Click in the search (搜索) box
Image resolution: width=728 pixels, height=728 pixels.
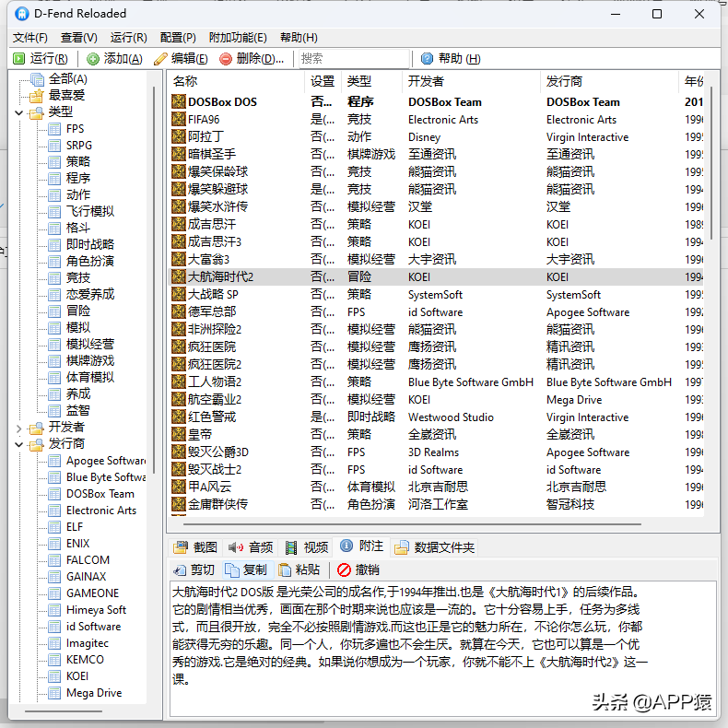pyautogui.click(x=354, y=58)
